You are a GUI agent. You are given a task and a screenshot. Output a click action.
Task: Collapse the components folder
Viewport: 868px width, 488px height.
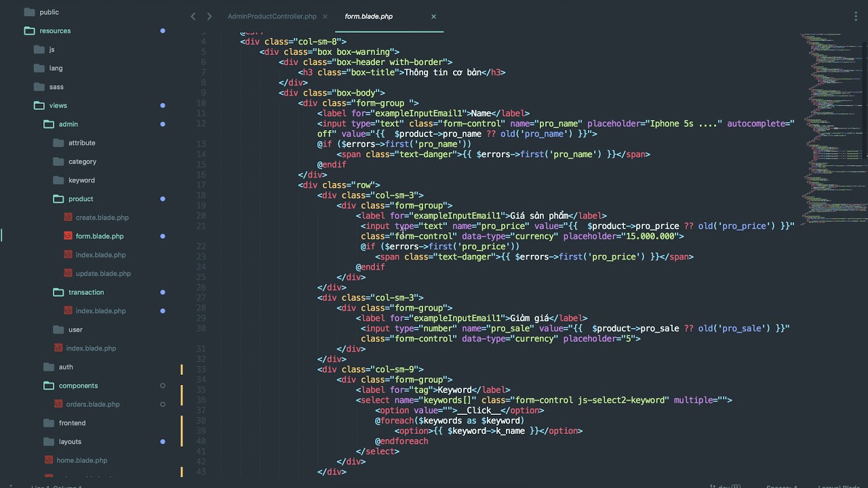(x=48, y=386)
